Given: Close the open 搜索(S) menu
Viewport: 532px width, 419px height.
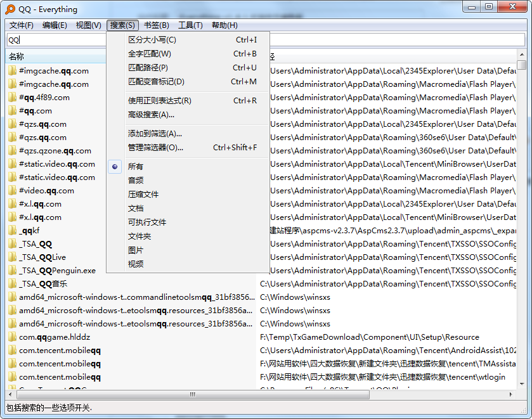Looking at the screenshot, I should (x=122, y=25).
